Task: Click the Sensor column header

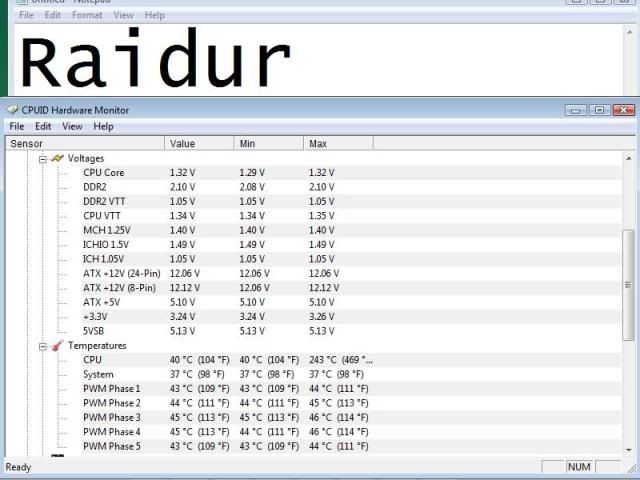Action: pos(85,144)
